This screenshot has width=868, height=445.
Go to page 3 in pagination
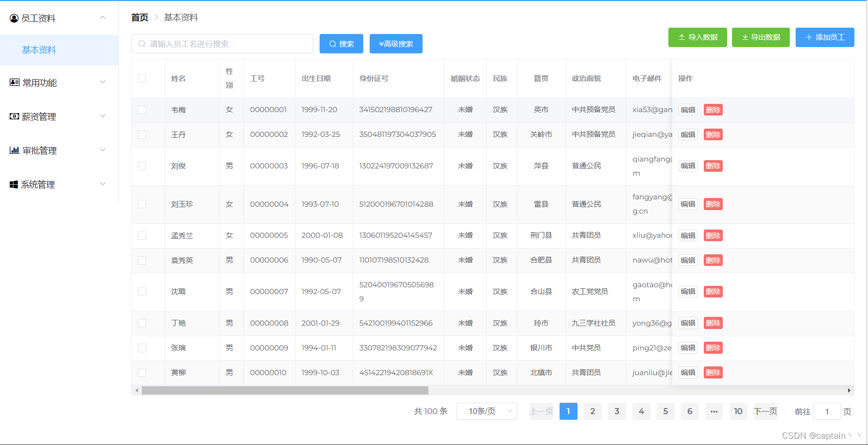(x=617, y=412)
